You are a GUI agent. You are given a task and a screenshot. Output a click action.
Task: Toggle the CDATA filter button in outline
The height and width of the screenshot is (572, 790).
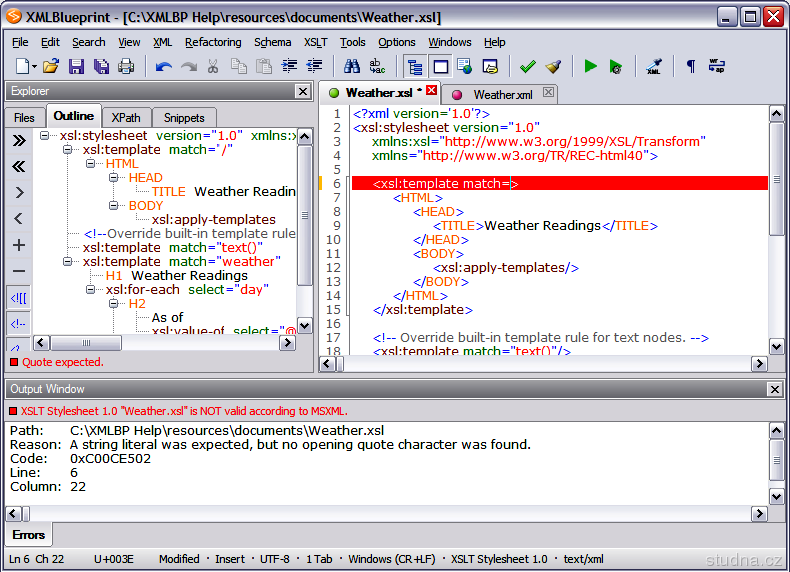pyautogui.click(x=18, y=298)
